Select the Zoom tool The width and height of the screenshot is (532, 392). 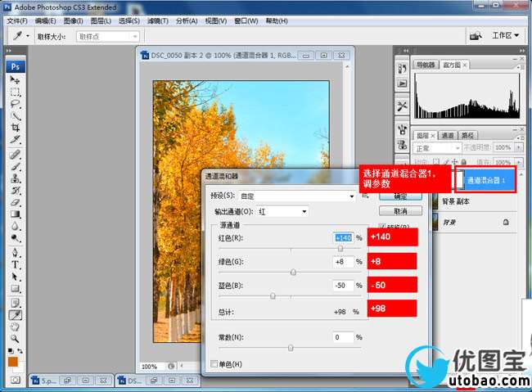point(15,338)
